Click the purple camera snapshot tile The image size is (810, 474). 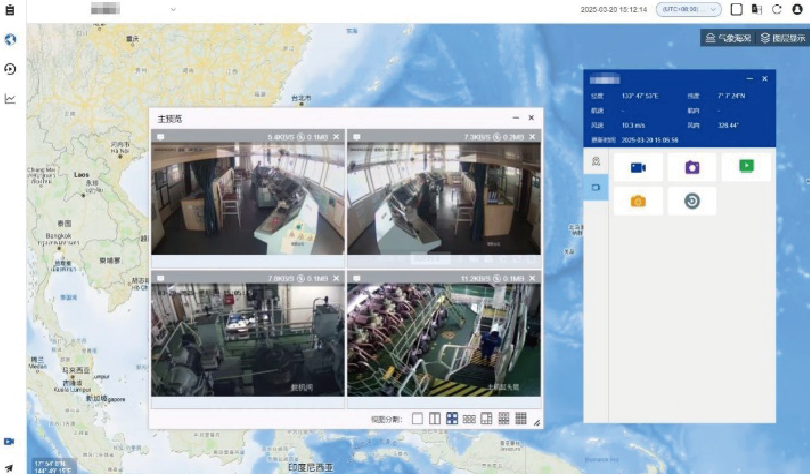691,167
